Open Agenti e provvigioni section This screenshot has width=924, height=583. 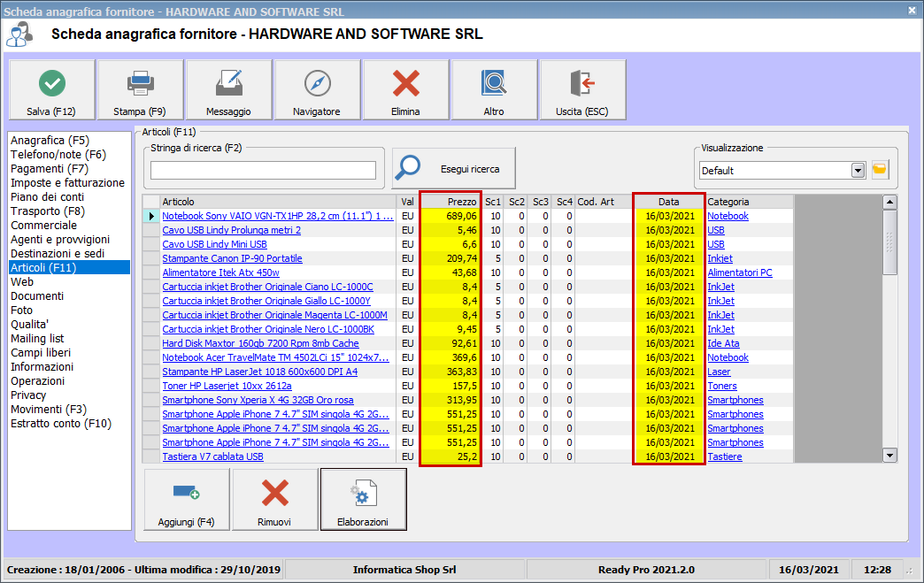click(x=60, y=239)
